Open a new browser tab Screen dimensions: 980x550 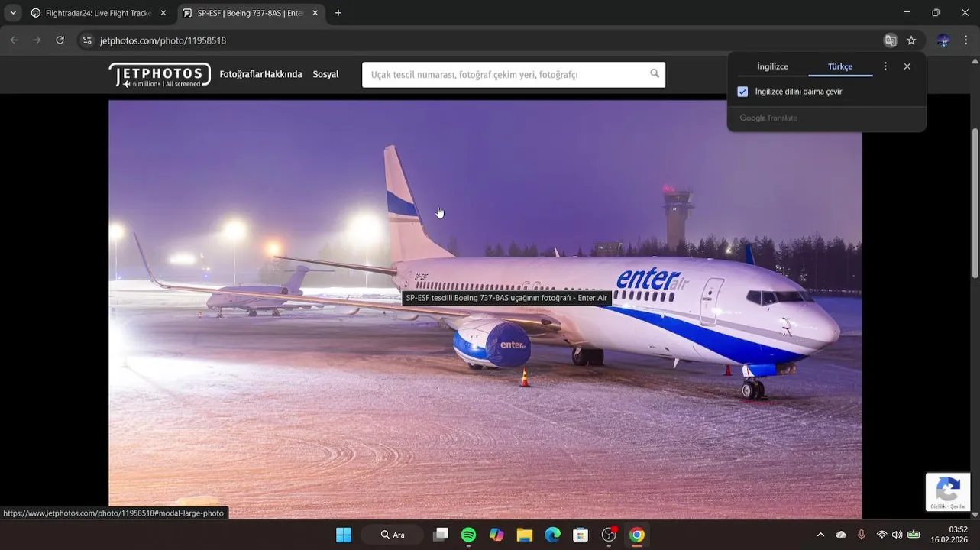pyautogui.click(x=338, y=13)
